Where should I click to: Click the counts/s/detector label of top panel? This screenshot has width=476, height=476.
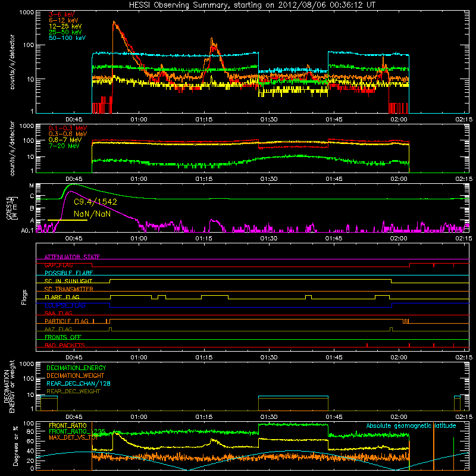pos(12,62)
